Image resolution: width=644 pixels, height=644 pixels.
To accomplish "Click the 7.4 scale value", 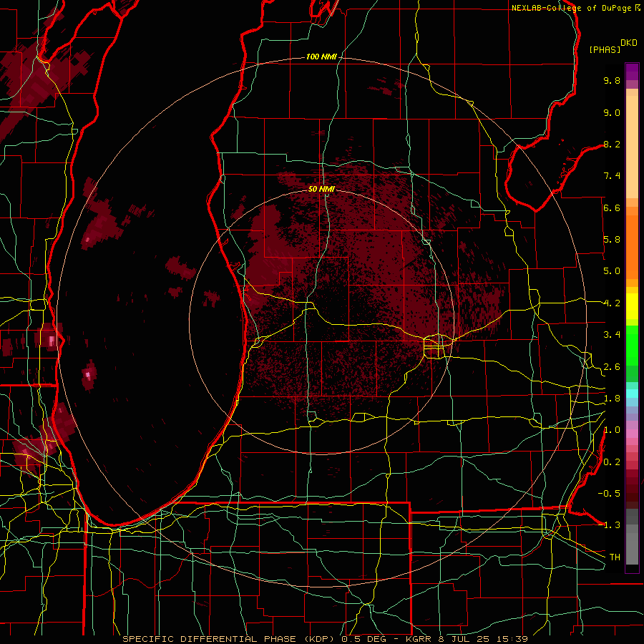I will 612,176.
